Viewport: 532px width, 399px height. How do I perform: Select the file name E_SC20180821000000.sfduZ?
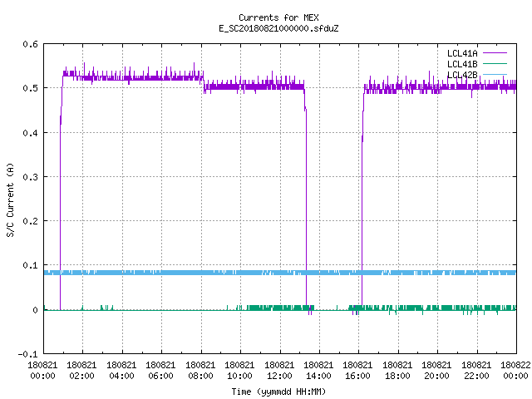coord(278,28)
